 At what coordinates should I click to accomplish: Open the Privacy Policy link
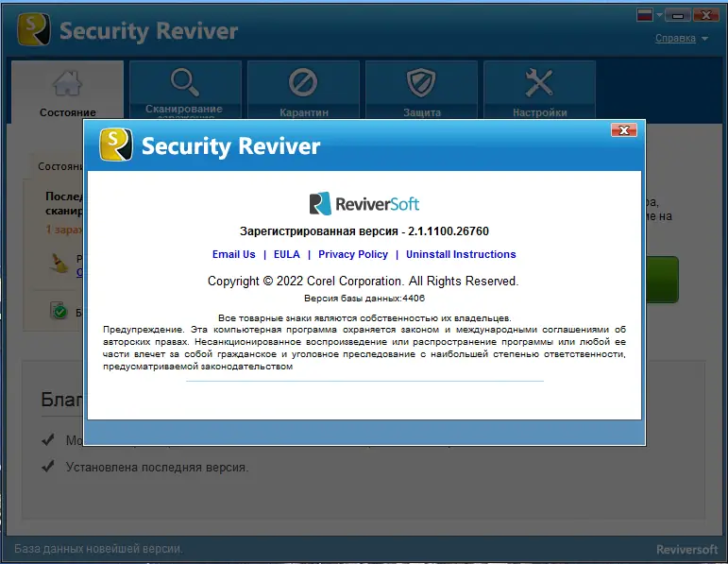click(x=353, y=254)
